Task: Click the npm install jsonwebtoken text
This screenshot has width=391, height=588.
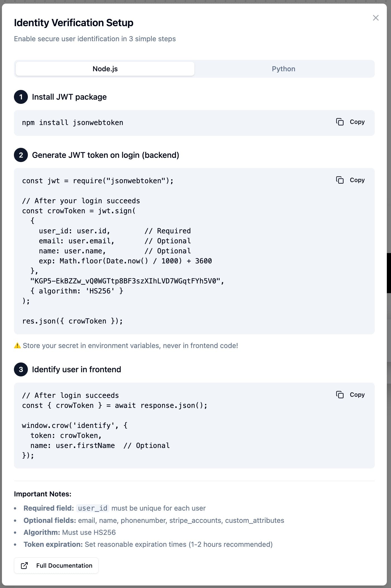Action: [x=72, y=122]
